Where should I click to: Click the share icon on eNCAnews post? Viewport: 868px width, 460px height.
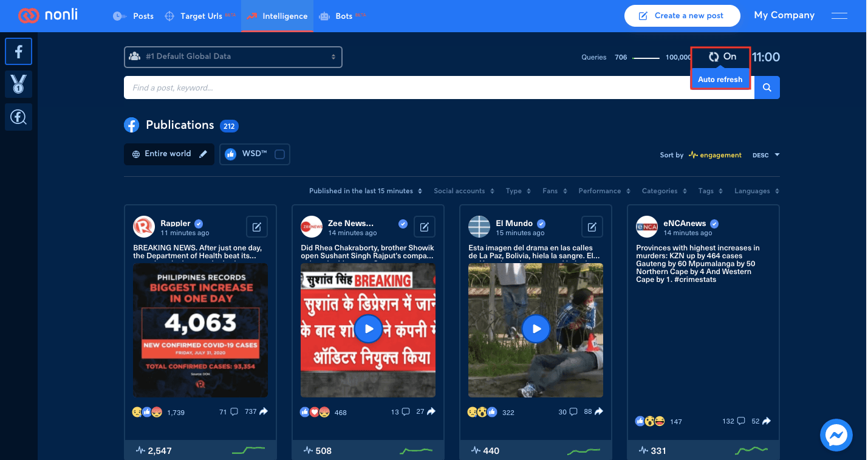(x=767, y=421)
